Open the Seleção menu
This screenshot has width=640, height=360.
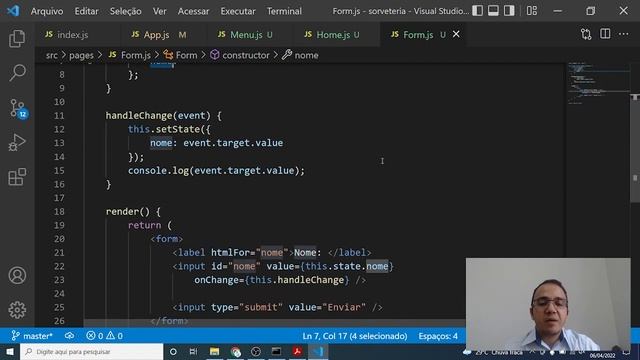point(125,11)
